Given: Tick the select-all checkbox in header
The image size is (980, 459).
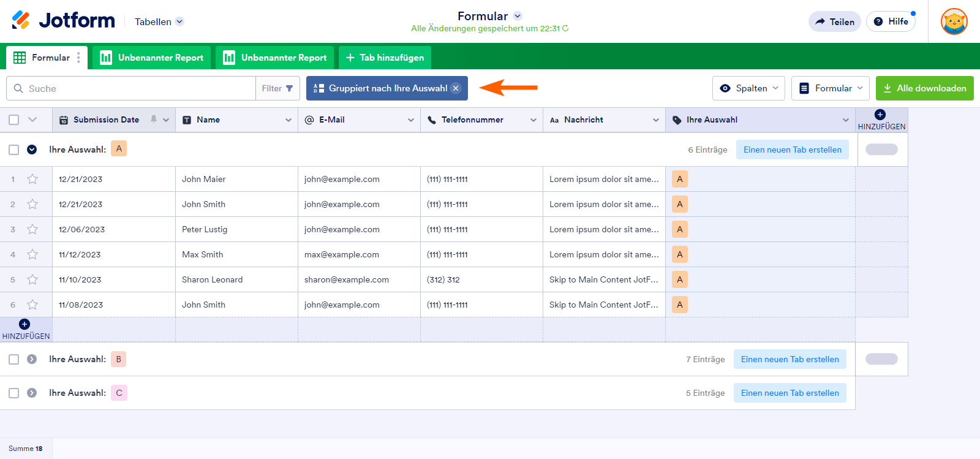Looking at the screenshot, I should (x=14, y=119).
